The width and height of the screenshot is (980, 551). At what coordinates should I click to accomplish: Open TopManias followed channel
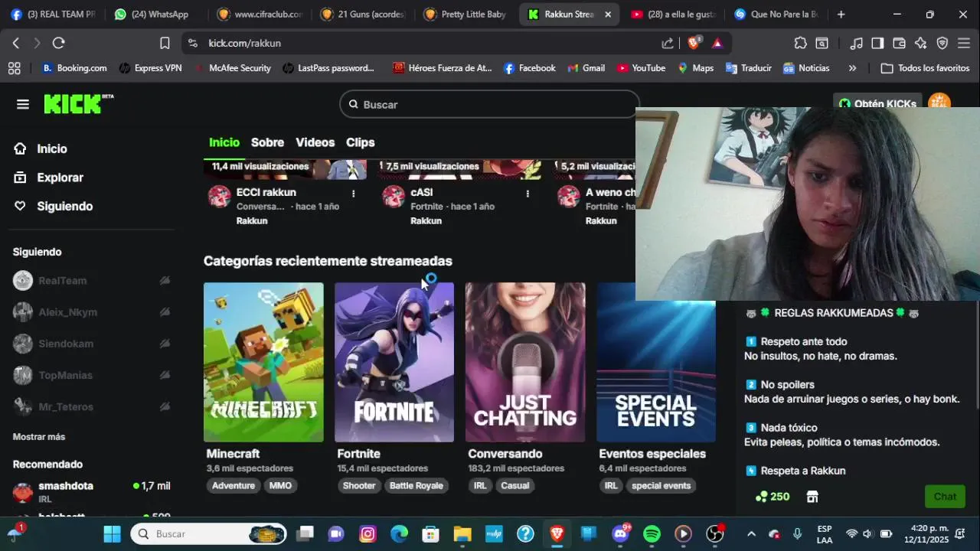pyautogui.click(x=65, y=375)
